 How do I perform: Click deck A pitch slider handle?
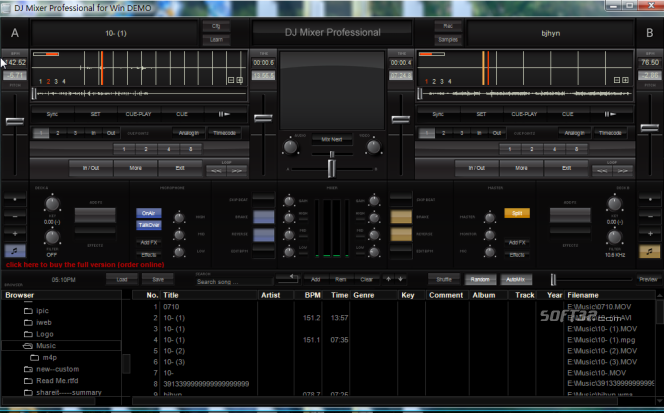(x=15, y=122)
